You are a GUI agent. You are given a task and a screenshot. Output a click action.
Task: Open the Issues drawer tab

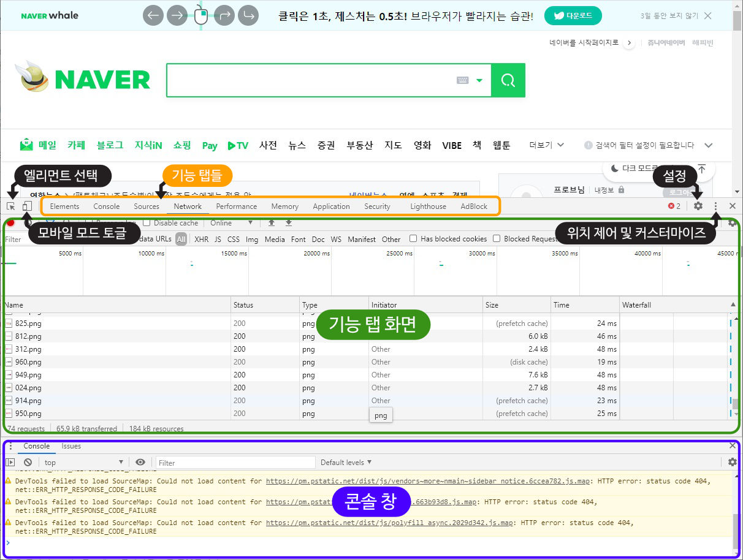click(71, 446)
